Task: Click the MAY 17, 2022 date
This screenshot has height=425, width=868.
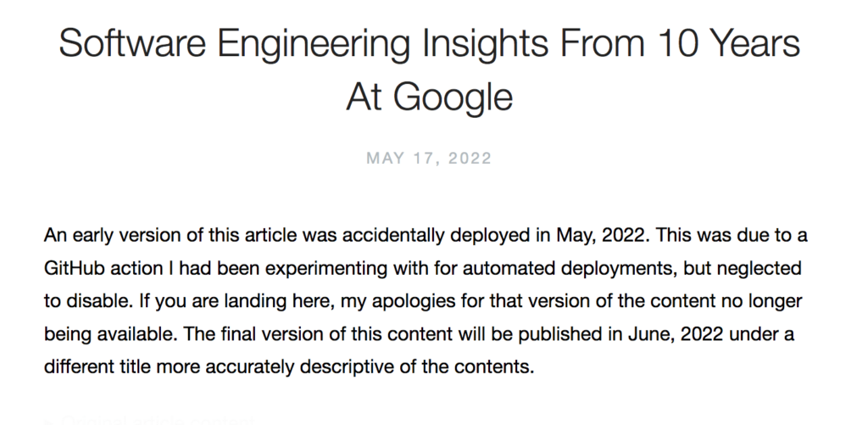Action: pos(429,159)
